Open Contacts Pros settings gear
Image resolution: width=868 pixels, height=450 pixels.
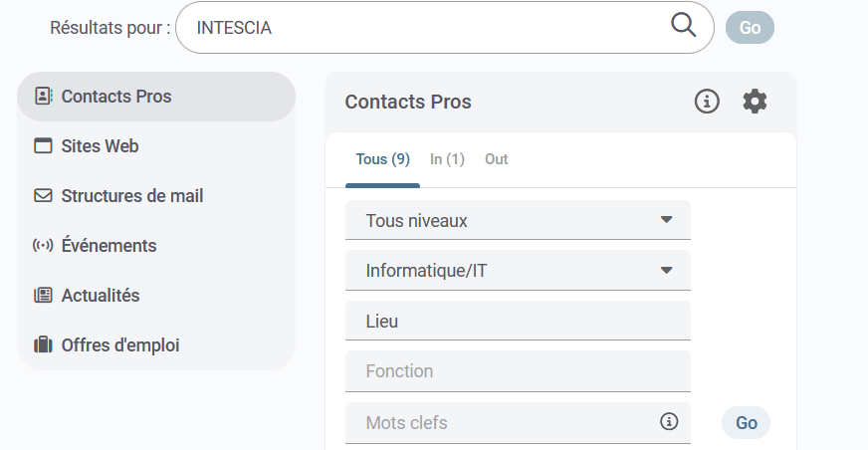coord(756,102)
